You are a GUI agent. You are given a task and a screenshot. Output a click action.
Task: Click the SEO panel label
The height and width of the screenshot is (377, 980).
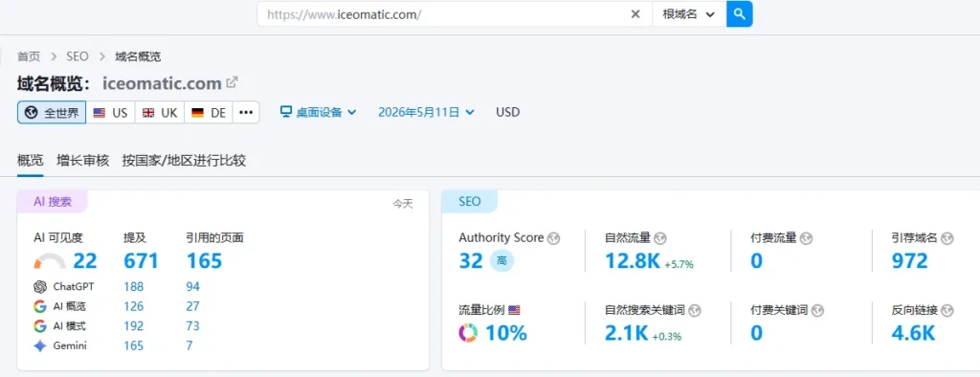[469, 202]
